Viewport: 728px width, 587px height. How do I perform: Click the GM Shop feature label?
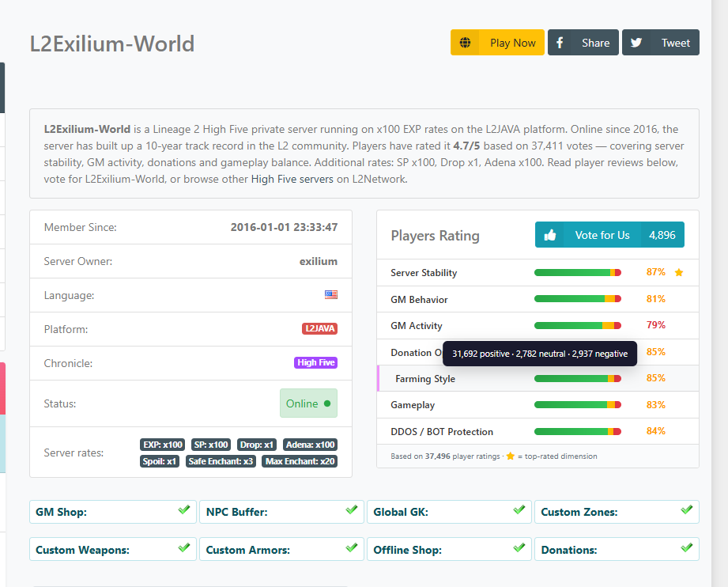[x=62, y=512]
